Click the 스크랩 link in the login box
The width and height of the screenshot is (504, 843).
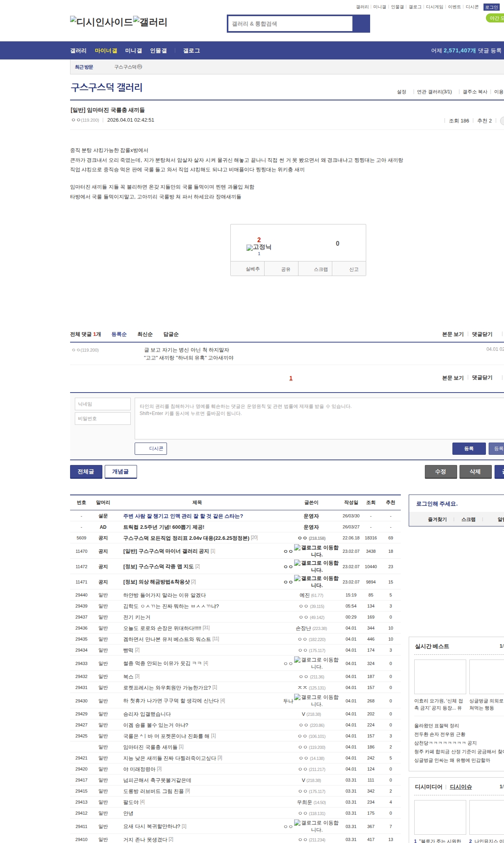[x=468, y=519]
